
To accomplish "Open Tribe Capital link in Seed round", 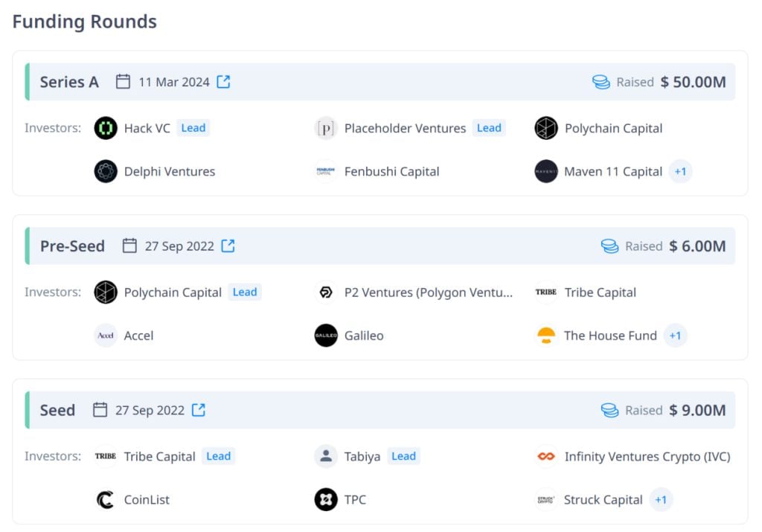I will [159, 457].
